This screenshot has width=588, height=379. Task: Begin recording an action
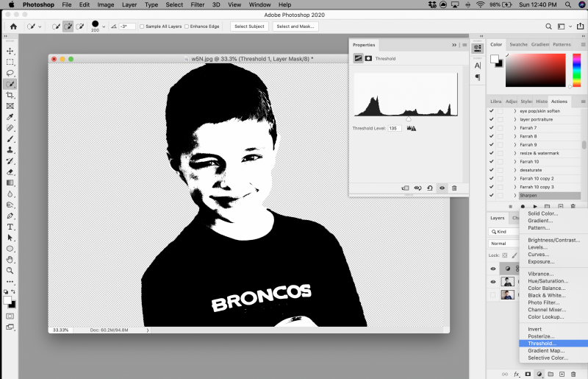tap(523, 206)
